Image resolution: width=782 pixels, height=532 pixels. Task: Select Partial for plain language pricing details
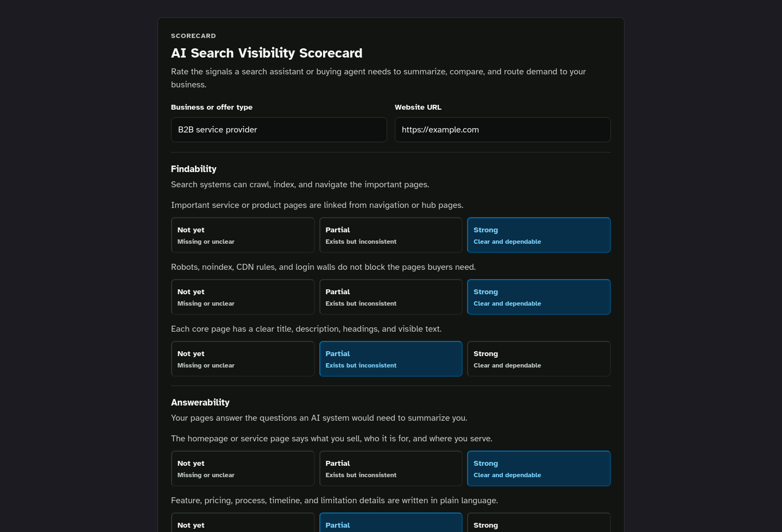[x=390, y=522]
